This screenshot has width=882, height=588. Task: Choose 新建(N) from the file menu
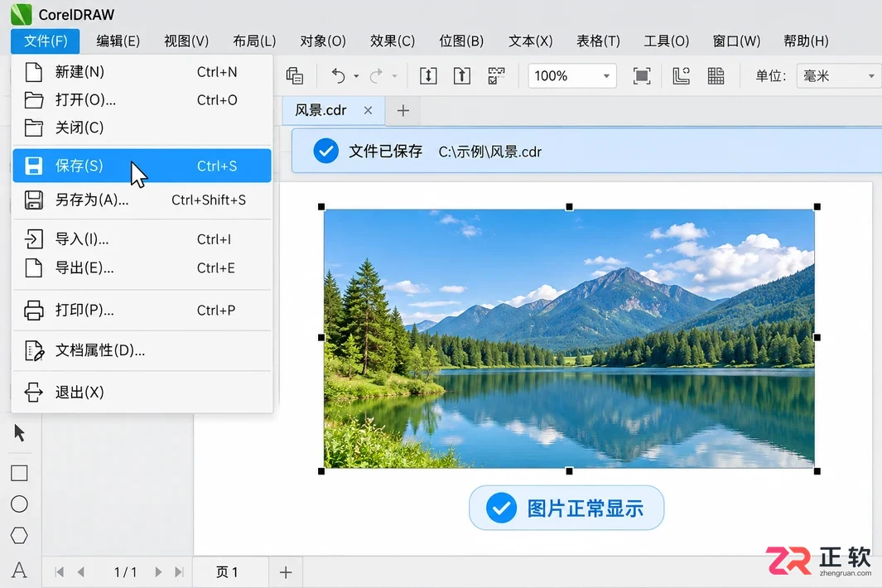pyautogui.click(x=142, y=72)
